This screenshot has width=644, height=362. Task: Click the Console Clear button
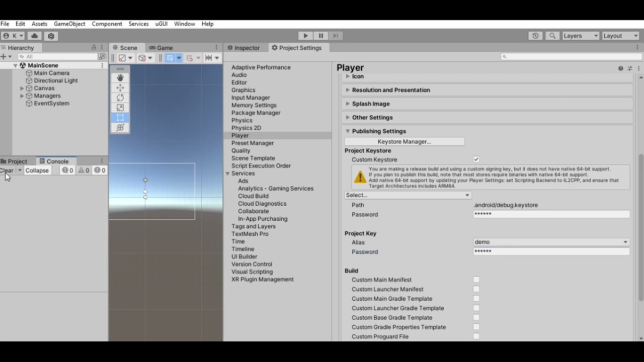click(x=8, y=170)
